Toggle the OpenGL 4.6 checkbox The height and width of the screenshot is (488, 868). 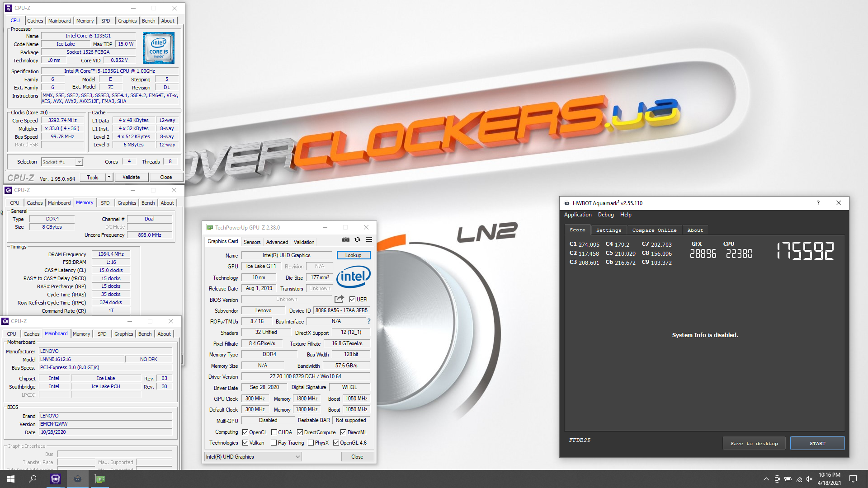[336, 443]
